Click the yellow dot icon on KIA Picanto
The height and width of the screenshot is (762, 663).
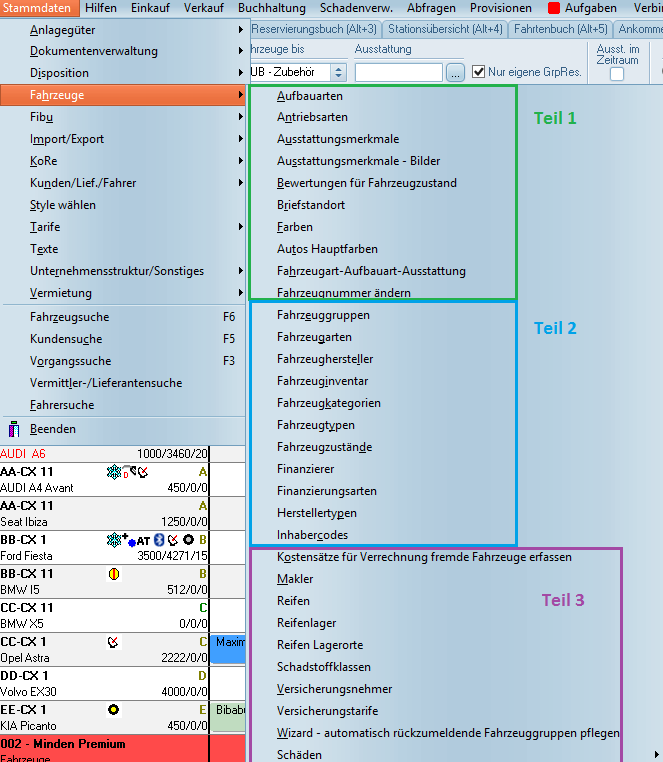(113, 710)
